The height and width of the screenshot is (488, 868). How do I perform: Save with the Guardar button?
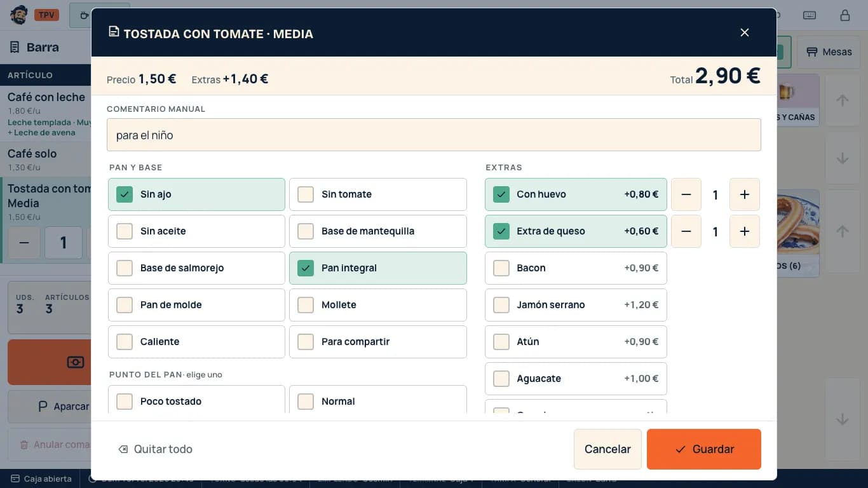[704, 449]
